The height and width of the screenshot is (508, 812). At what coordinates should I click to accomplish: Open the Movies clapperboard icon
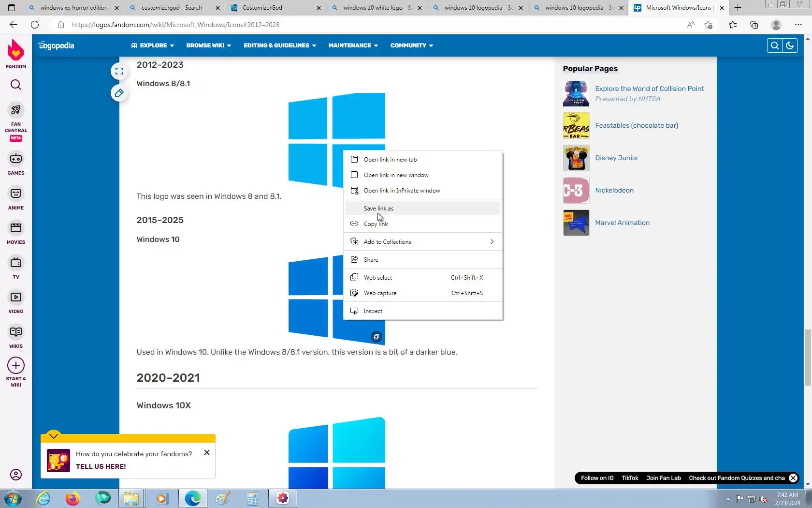16,228
